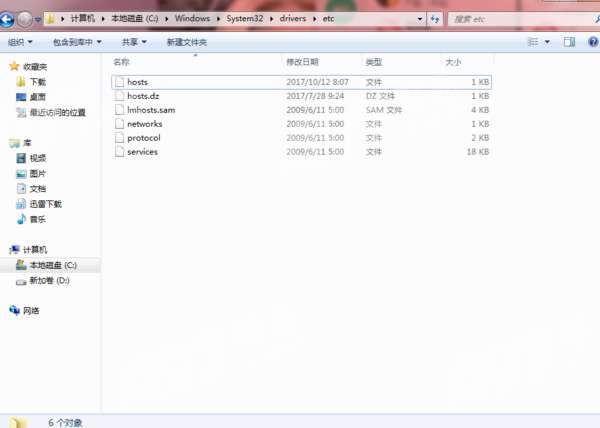The height and width of the screenshot is (428, 600).
Task: Open the 视频 library
Action: 38,158
